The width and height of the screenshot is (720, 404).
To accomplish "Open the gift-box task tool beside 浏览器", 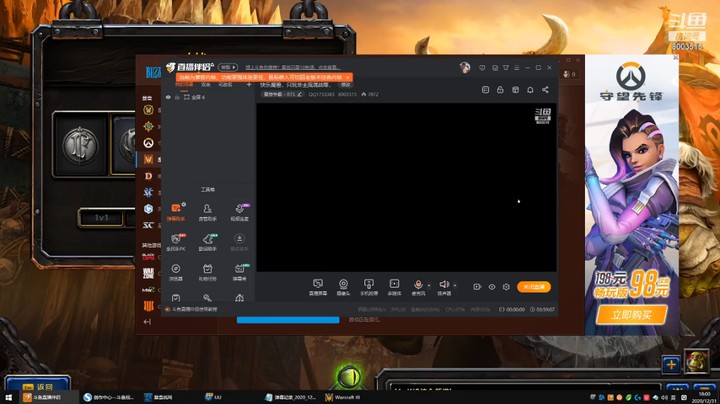I will [207, 272].
